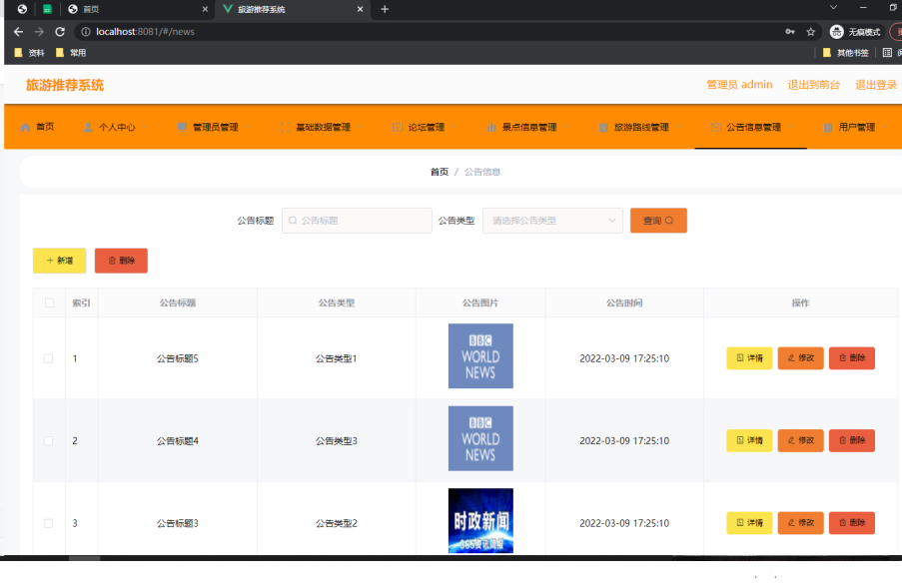Click the browser back arrow icon

[x=18, y=32]
